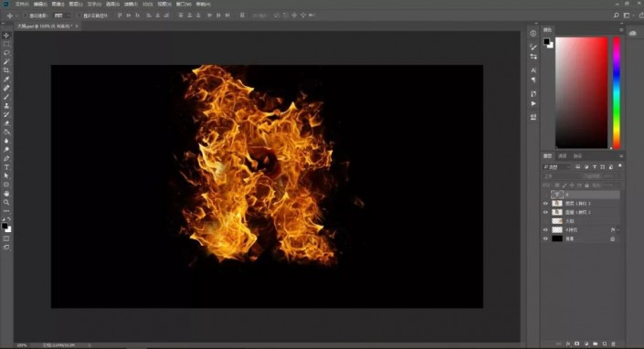Select the Zoom tool

tap(6, 202)
